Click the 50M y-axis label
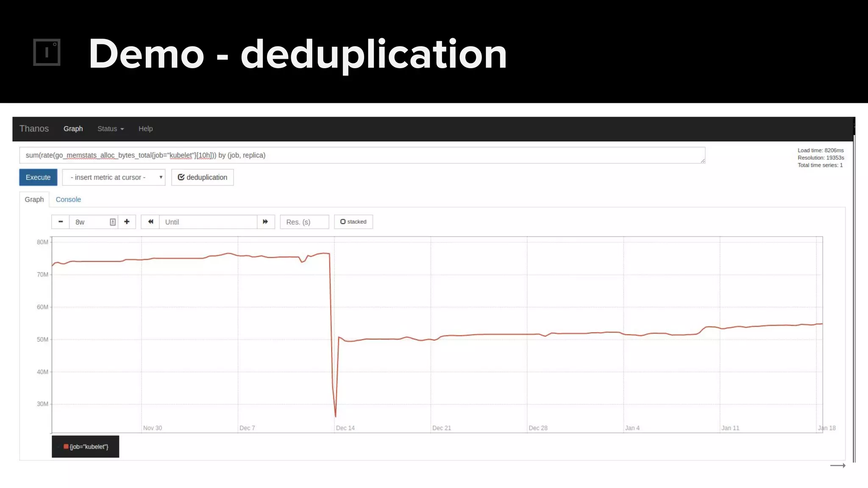Screen dimensions: 868x488 [42, 339]
